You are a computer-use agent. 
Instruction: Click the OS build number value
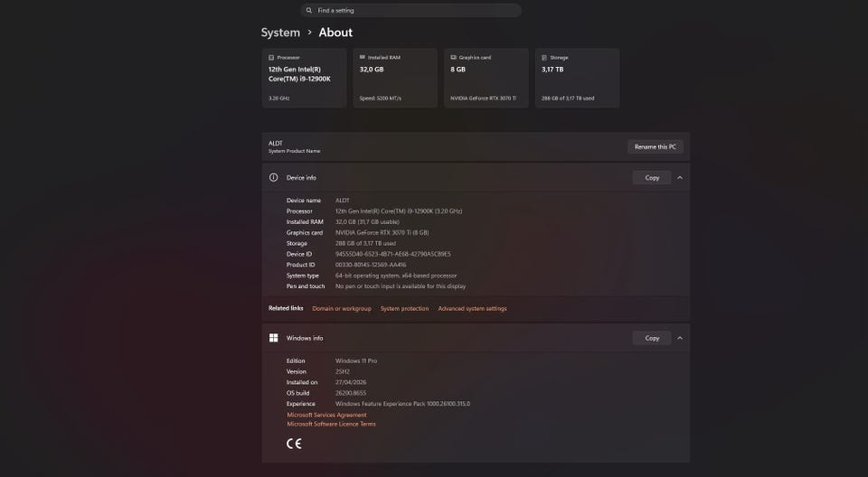351,393
